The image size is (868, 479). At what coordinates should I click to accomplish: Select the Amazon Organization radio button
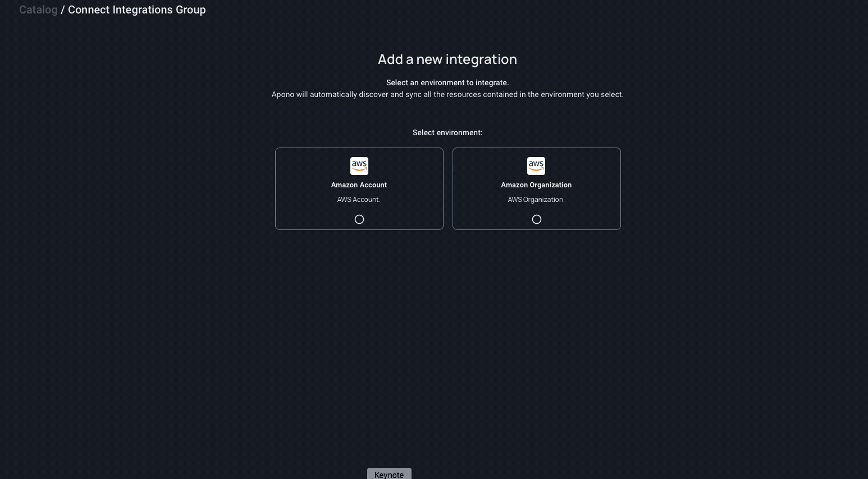pos(537,219)
